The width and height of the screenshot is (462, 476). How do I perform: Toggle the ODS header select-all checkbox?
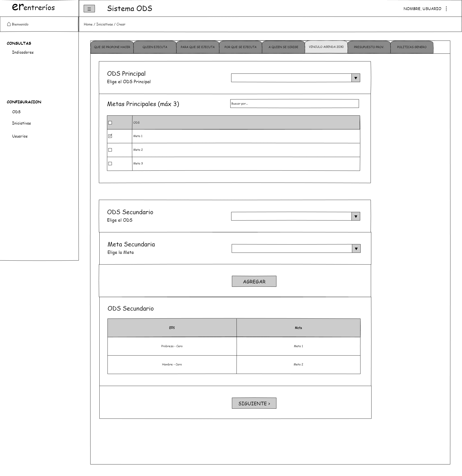pos(110,123)
